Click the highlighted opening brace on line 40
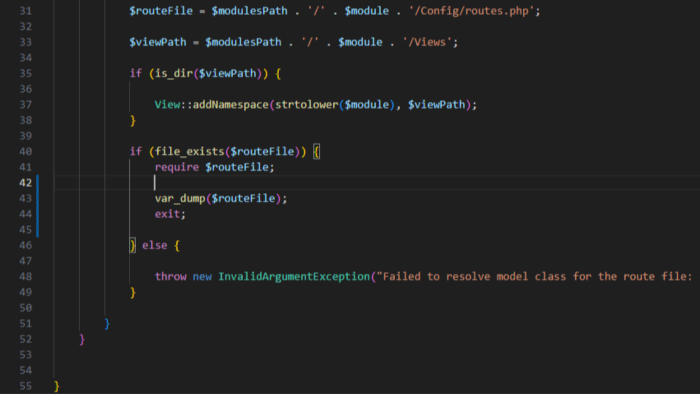This screenshot has height=394, width=700. (x=317, y=152)
